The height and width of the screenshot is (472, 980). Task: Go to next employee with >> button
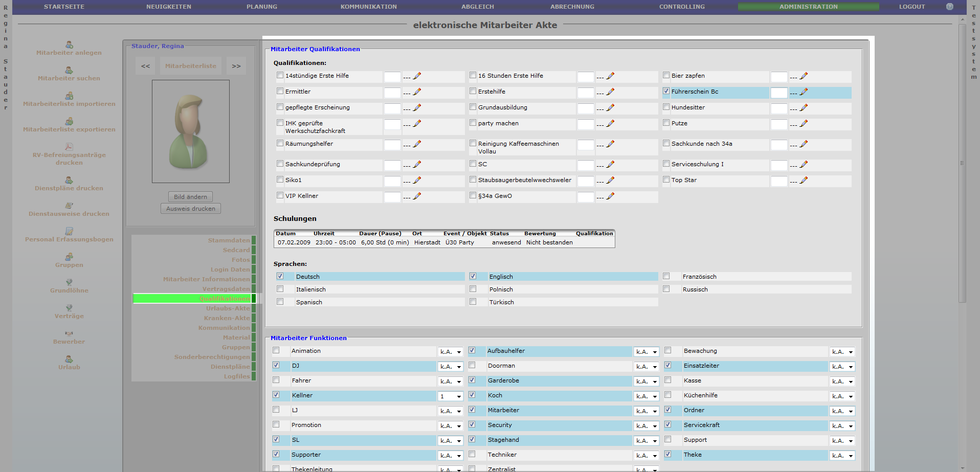(x=236, y=66)
